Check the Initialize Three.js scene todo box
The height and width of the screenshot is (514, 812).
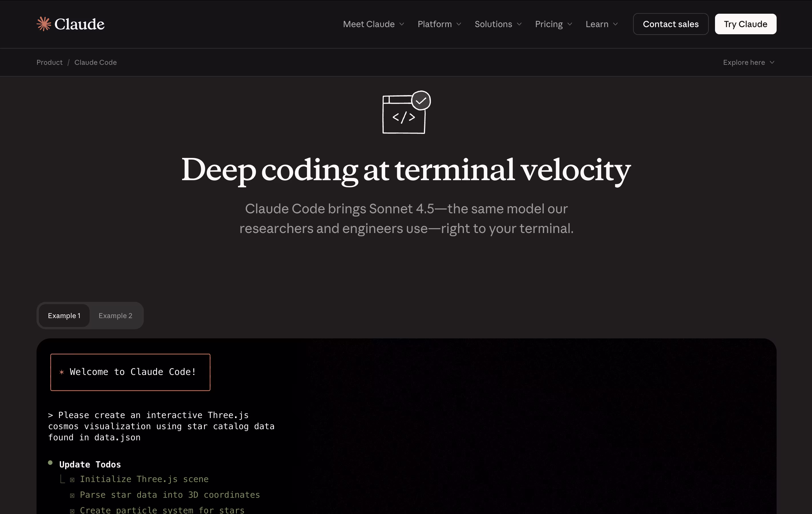pyautogui.click(x=72, y=479)
